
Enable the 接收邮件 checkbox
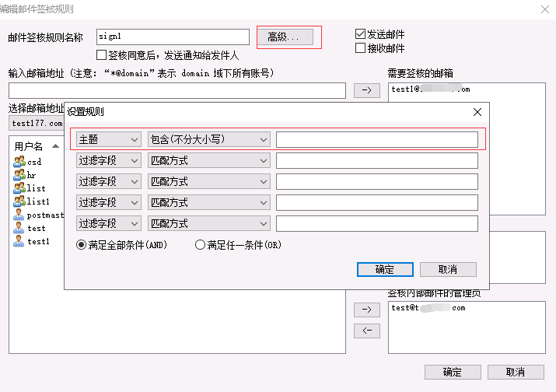pyautogui.click(x=361, y=48)
